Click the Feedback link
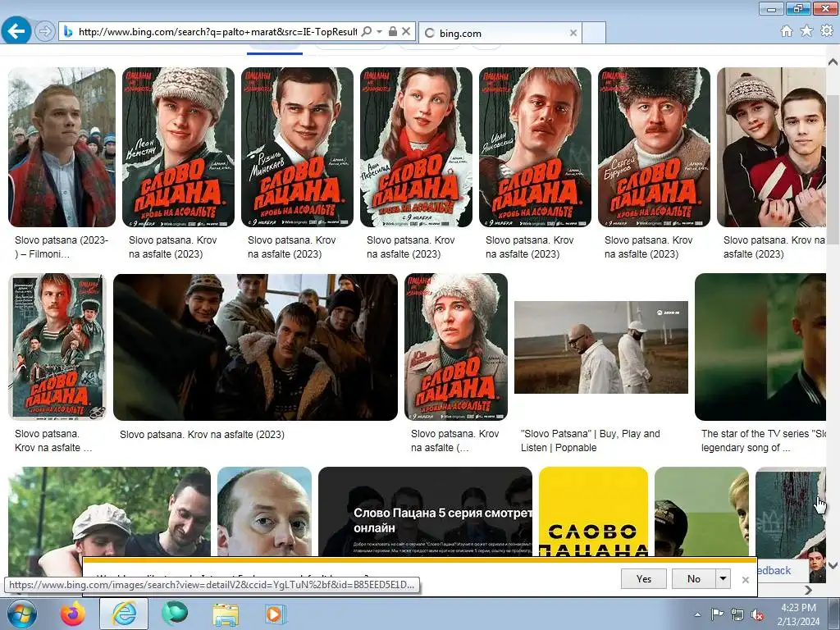840x630 pixels. (x=774, y=571)
